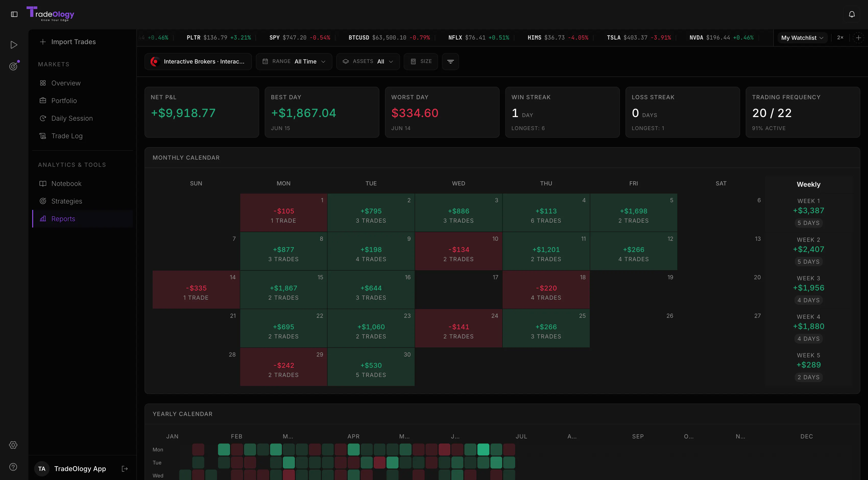Click the Week 3 '4 DAYS' badge
868x480 pixels.
[808, 300]
